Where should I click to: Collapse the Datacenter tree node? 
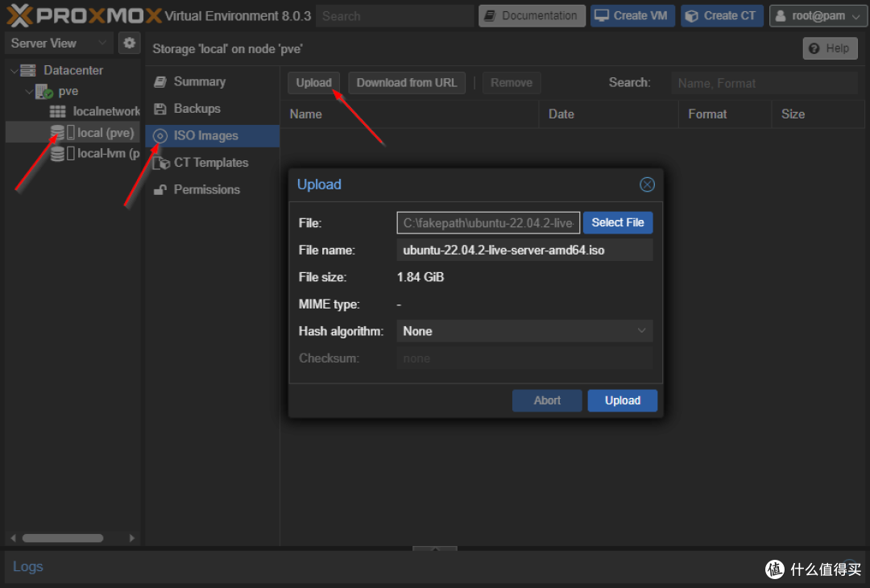coord(14,70)
